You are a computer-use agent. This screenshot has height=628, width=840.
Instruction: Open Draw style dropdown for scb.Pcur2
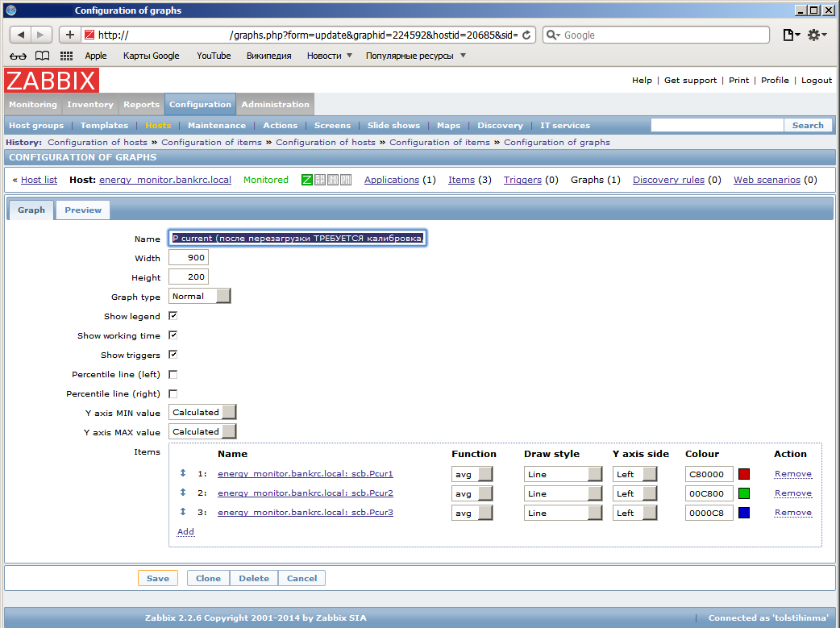pyautogui.click(x=563, y=493)
